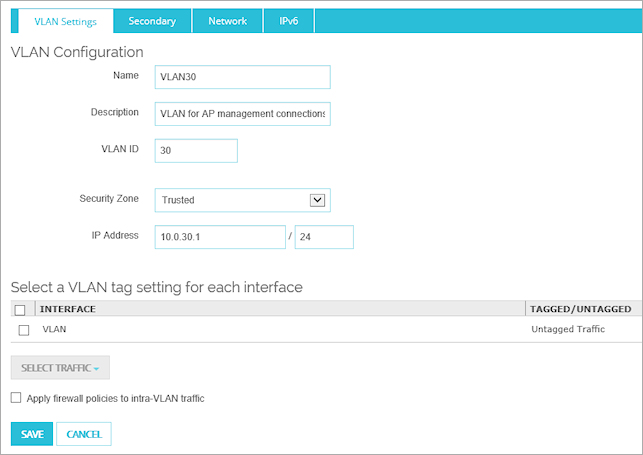The image size is (643, 455).
Task: Click the Untagged Traffic cell
Action: coord(568,329)
